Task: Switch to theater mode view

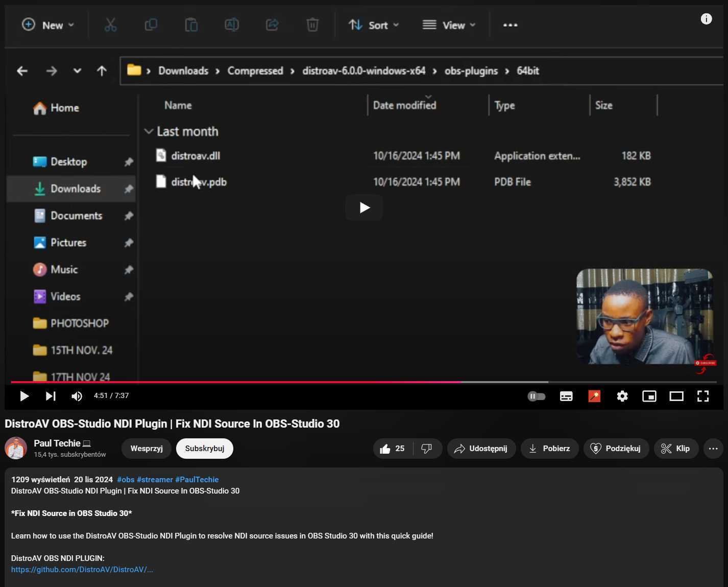Action: [x=676, y=396]
